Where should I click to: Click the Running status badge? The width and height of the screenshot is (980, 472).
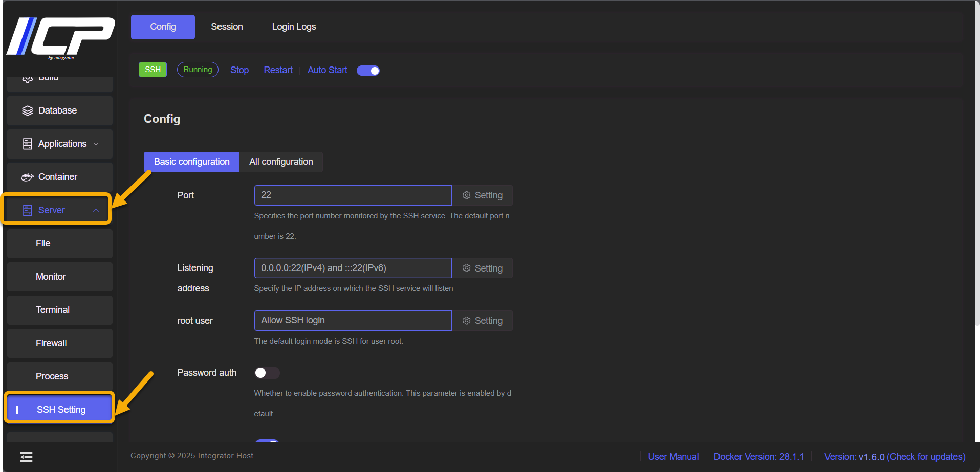tap(198, 70)
